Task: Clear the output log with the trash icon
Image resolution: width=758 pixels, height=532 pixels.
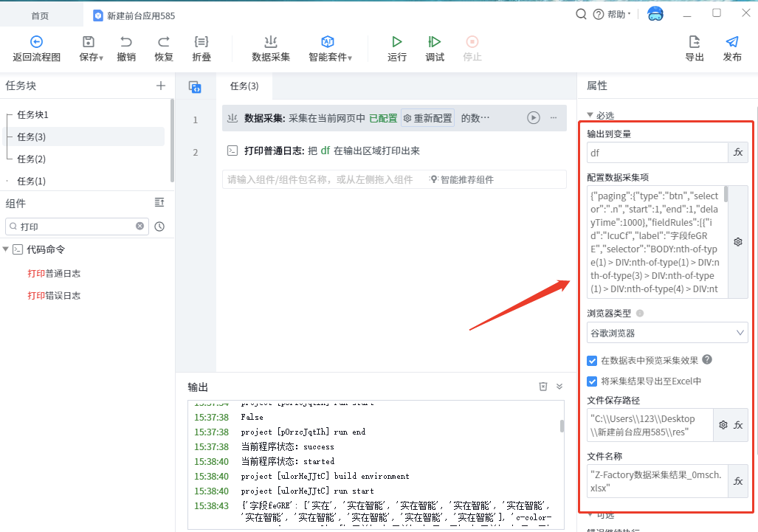Action: click(543, 387)
